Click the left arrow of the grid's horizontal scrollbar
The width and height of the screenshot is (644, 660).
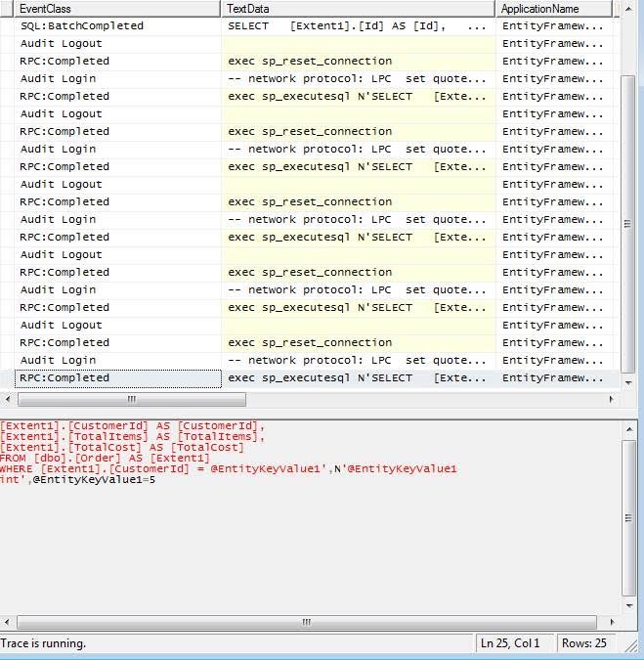click(x=8, y=399)
